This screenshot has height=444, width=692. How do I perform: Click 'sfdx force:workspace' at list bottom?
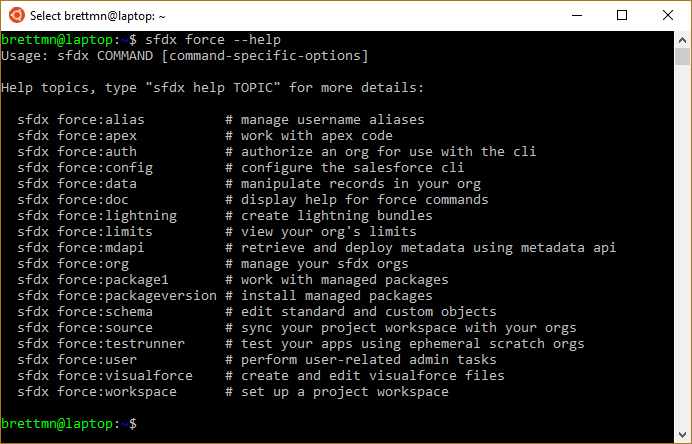[97, 392]
